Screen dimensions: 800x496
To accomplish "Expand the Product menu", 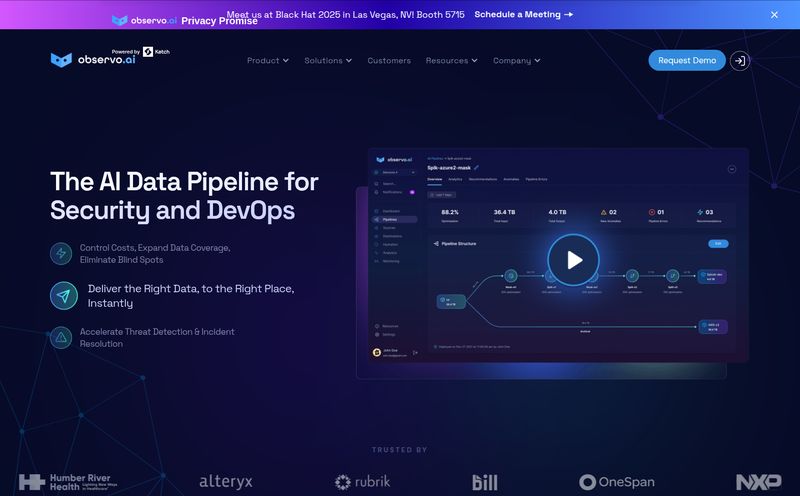I will (267, 60).
